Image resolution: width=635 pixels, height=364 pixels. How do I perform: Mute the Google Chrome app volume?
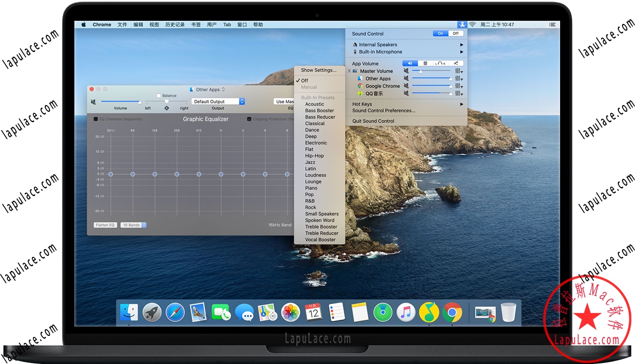407,86
